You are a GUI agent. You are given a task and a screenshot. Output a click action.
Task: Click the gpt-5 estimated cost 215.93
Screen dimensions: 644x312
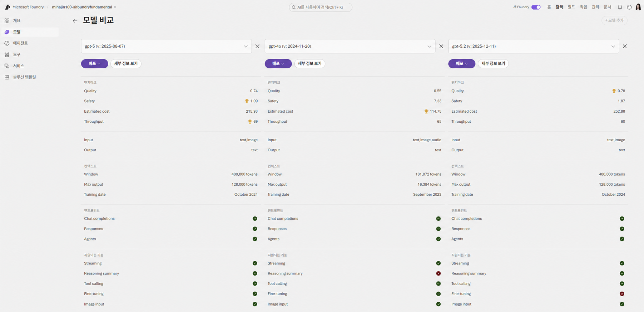[252, 112]
